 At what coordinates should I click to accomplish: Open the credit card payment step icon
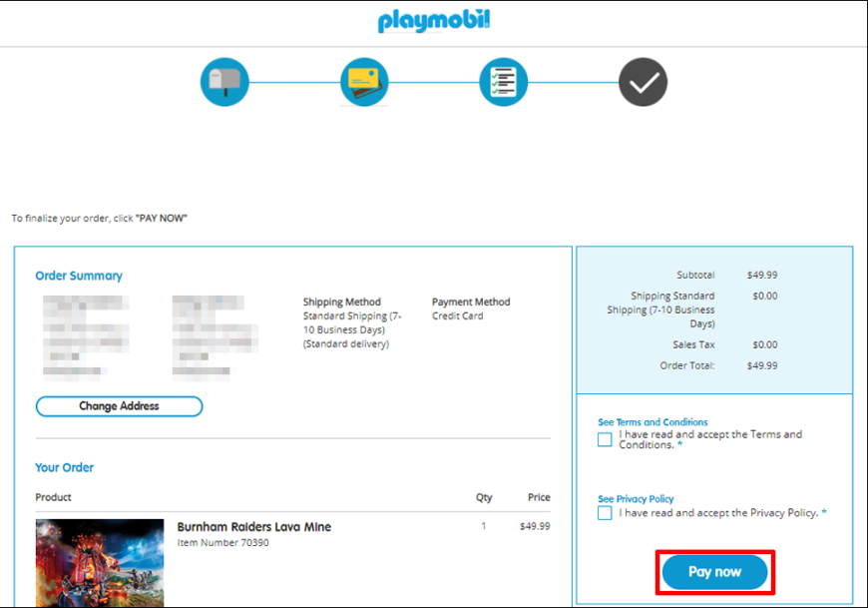tap(364, 82)
